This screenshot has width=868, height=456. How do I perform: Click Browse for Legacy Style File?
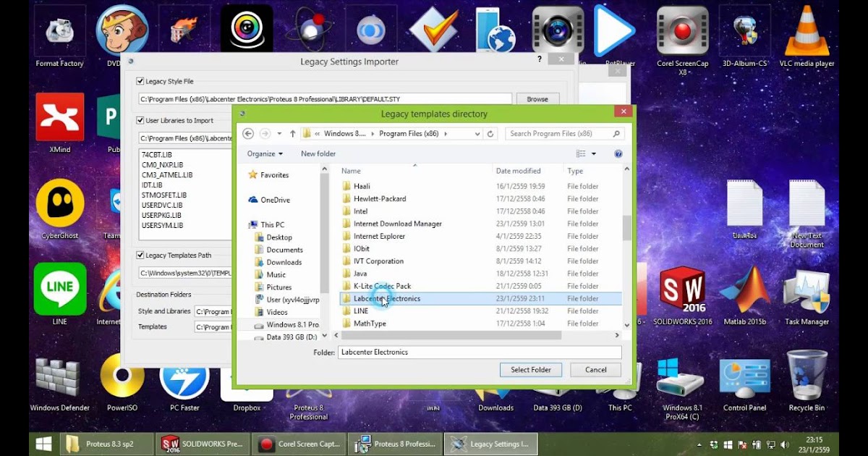[537, 99]
